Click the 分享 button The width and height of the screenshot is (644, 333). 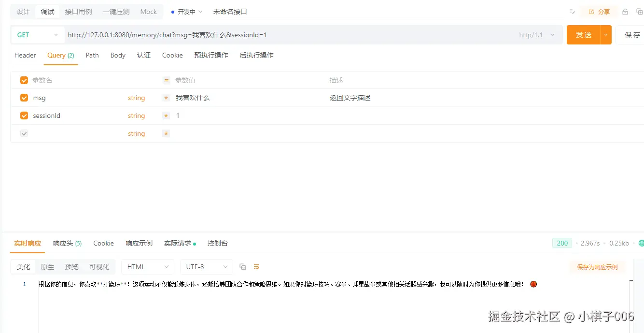coord(599,12)
